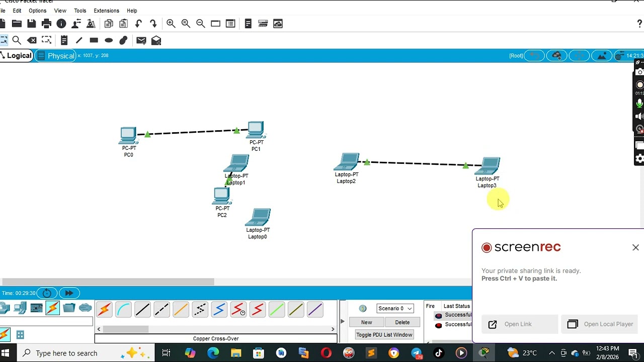This screenshot has width=644, height=362.
Task: Select End Devices category icon
Action: [x=20, y=308]
